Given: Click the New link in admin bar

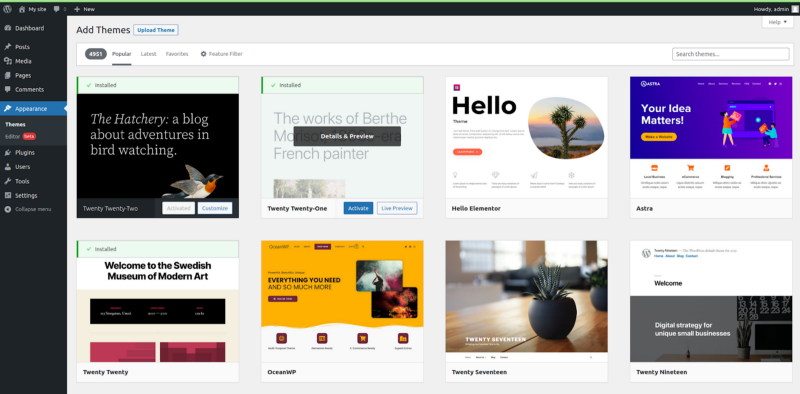Looking at the screenshot, I should [84, 9].
